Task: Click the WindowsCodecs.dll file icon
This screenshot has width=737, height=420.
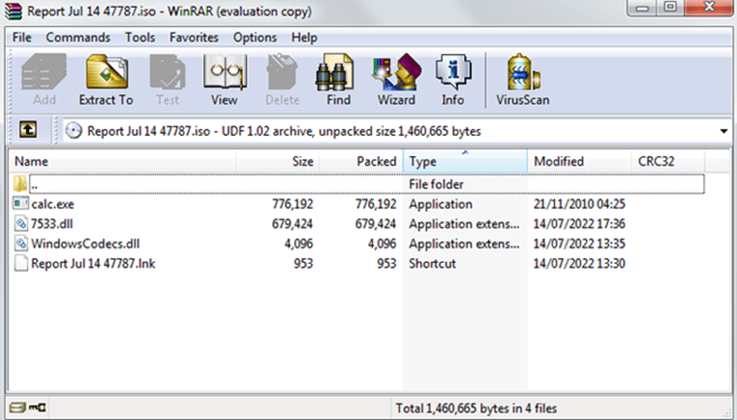Action: click(x=21, y=243)
